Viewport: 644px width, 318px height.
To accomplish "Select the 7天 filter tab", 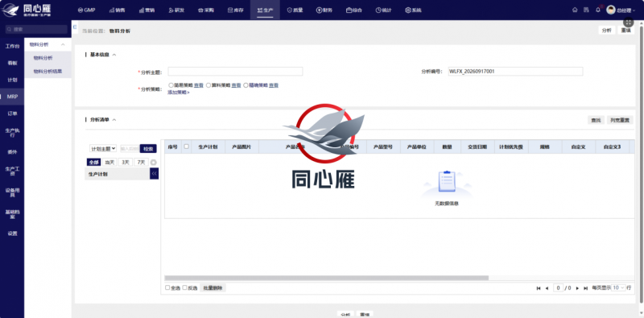I will tap(141, 163).
